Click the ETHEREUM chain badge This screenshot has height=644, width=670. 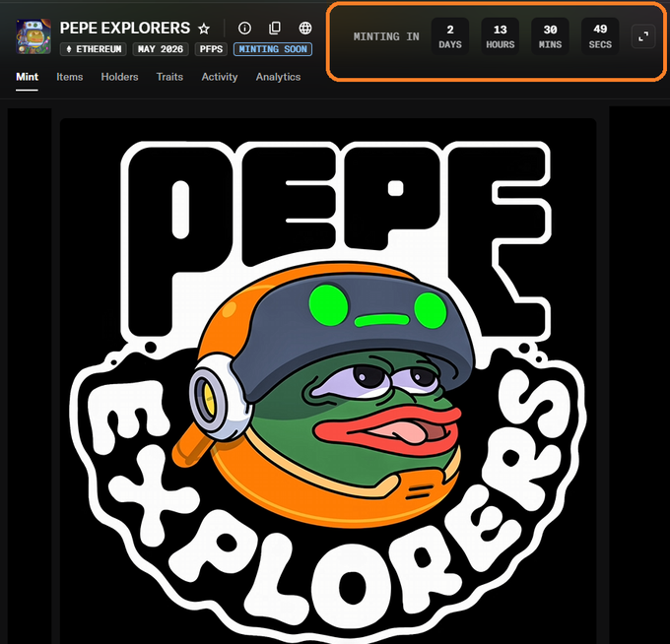coord(94,49)
